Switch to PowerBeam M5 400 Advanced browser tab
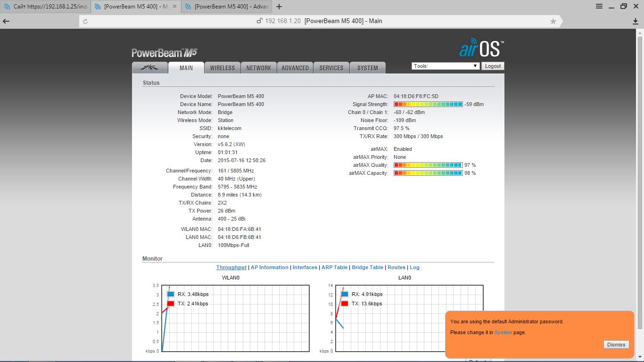This screenshot has height=362, width=644. (x=227, y=7)
